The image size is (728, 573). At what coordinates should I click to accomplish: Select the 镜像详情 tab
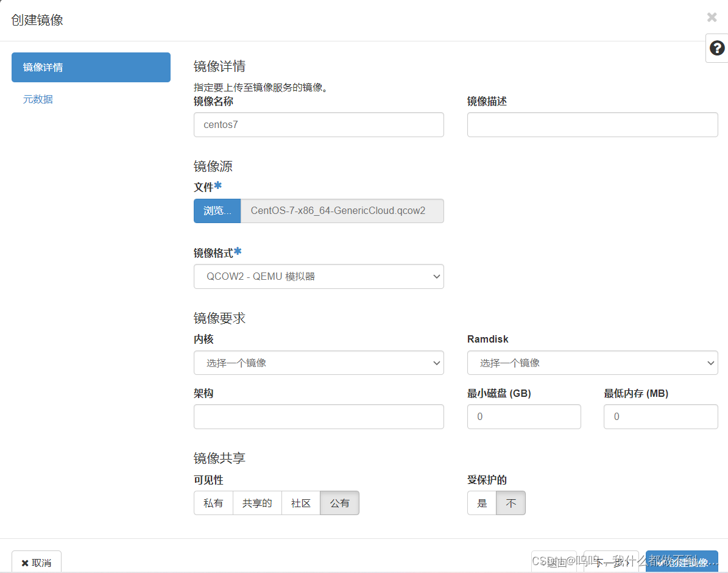[90, 67]
